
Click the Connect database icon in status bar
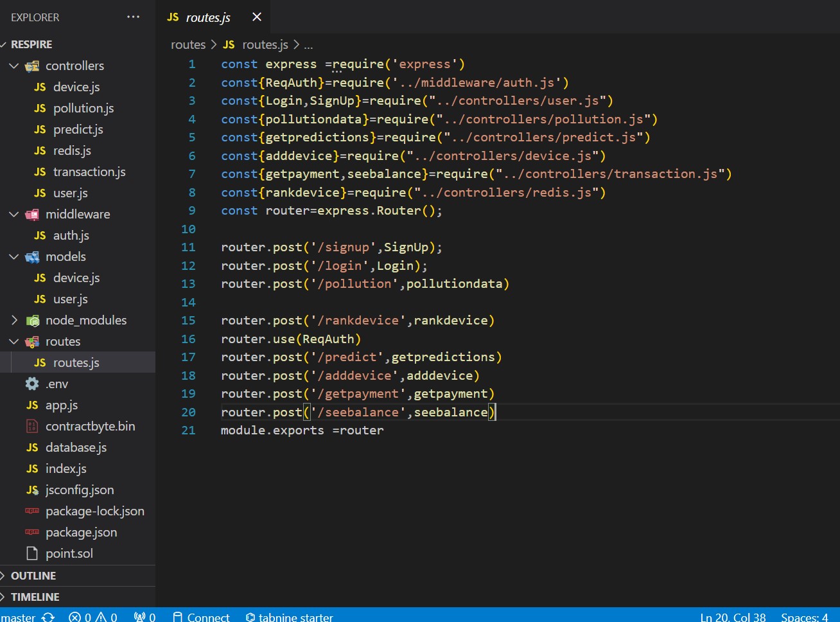pos(178,617)
